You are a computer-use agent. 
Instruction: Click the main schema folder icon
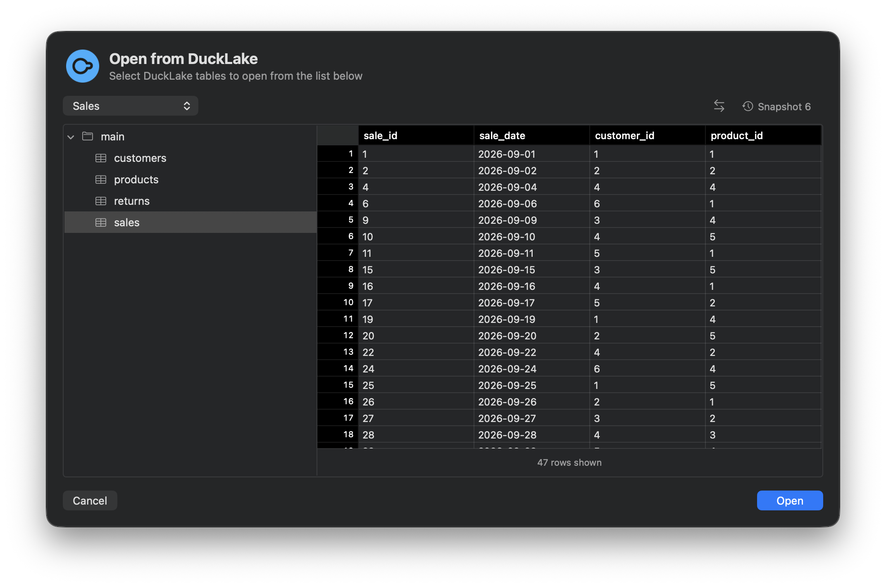88,136
